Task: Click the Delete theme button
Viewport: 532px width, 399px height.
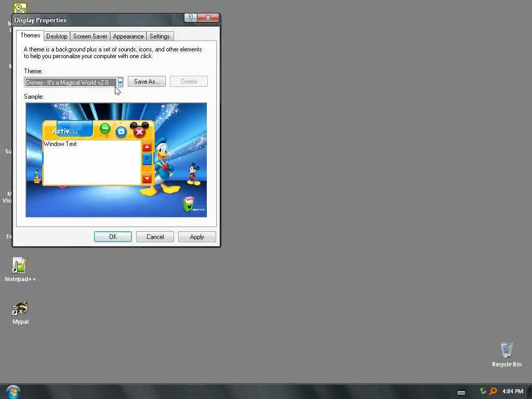Action: tap(189, 82)
